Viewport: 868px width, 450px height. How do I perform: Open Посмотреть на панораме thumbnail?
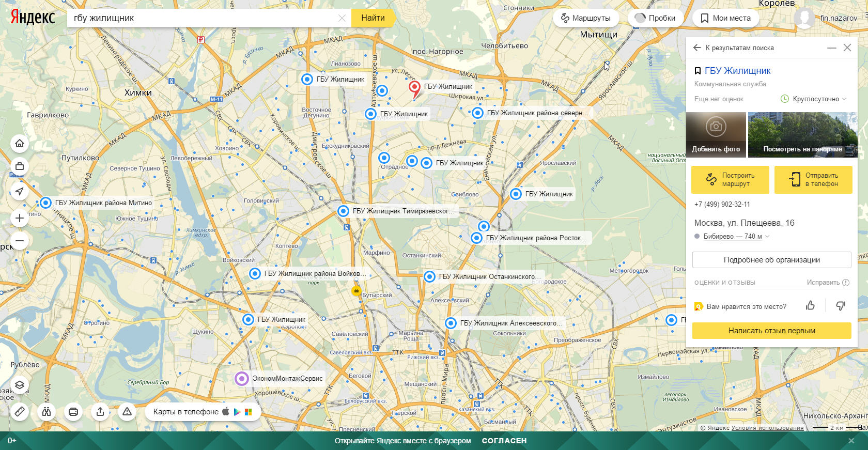(x=803, y=134)
